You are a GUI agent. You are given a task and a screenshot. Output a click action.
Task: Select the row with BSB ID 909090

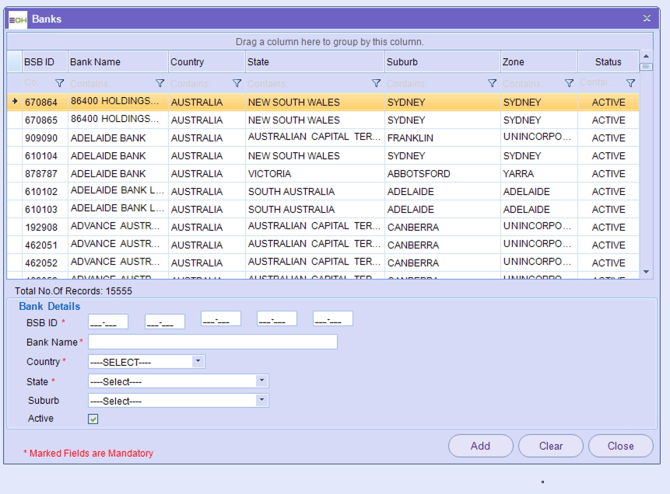coord(41,138)
